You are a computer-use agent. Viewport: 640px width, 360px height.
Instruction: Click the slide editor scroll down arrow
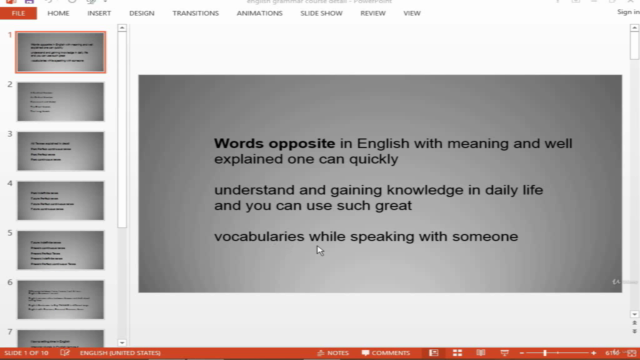pyautogui.click(x=634, y=314)
